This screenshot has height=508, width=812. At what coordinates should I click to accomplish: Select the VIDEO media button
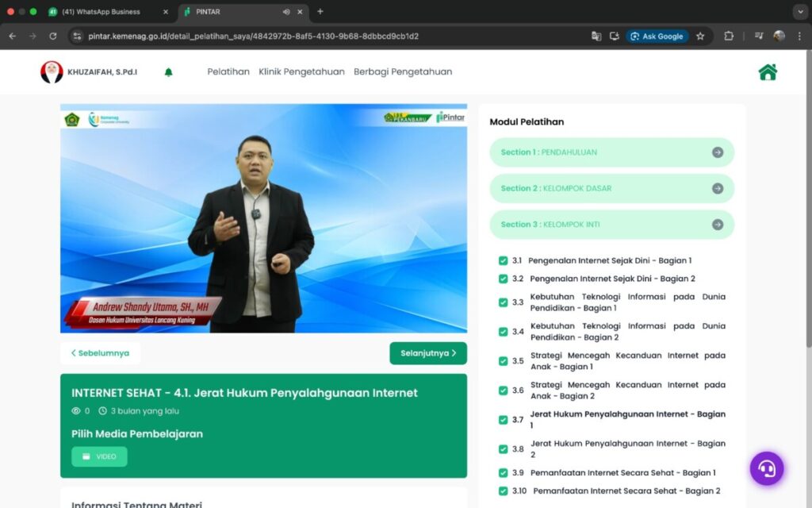[99, 456]
